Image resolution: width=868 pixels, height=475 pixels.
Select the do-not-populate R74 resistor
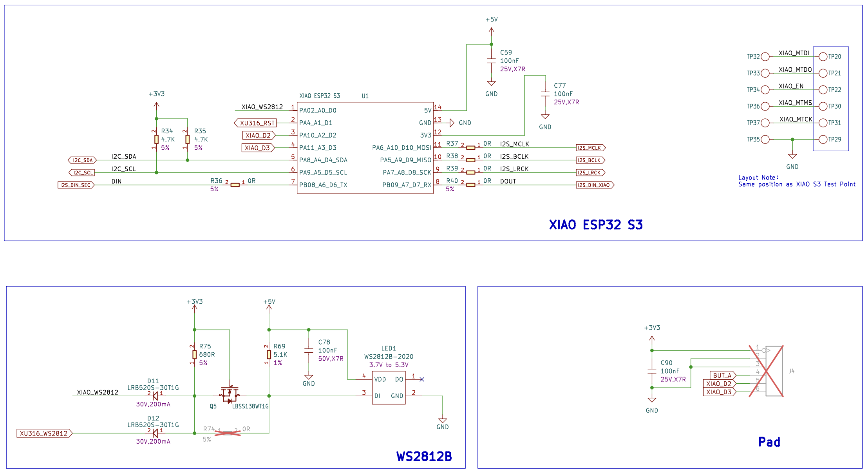point(228,433)
